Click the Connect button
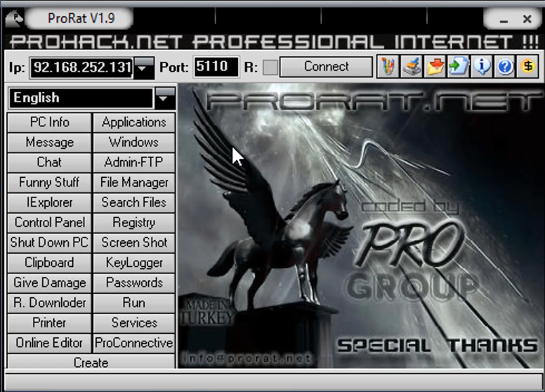This screenshot has height=392, width=545. 326,67
